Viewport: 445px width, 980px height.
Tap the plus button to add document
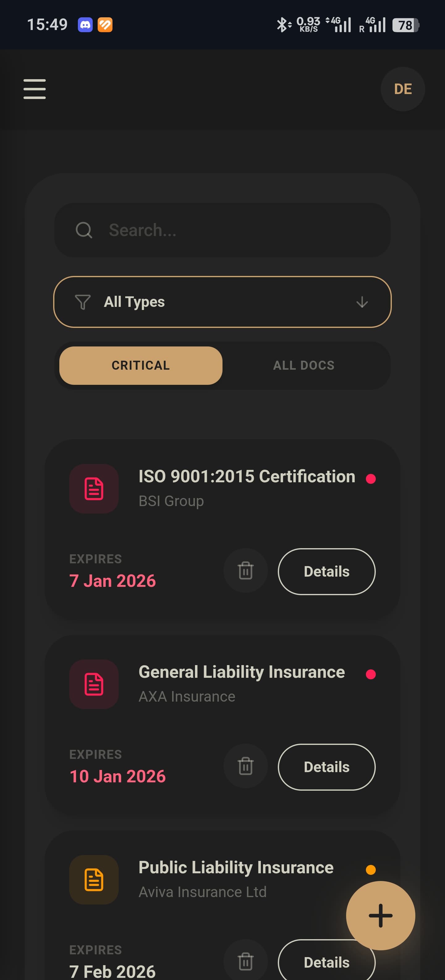(x=380, y=915)
